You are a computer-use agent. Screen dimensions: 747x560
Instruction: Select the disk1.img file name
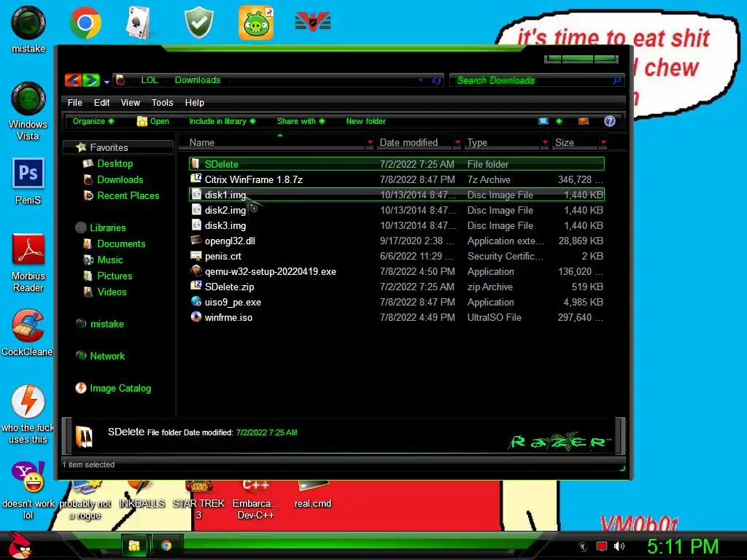(225, 195)
